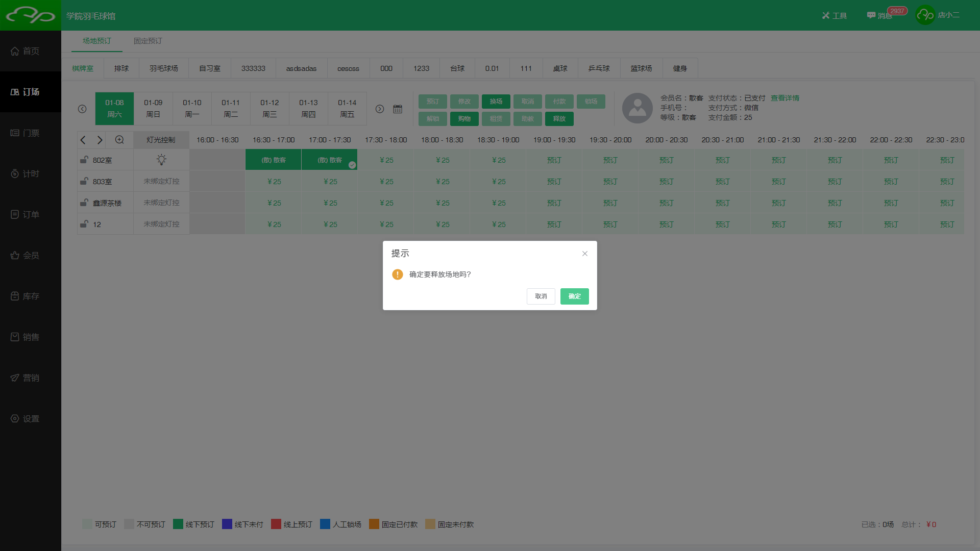Go to next week of dates
Image resolution: width=980 pixels, height=551 pixels.
pyautogui.click(x=380, y=109)
